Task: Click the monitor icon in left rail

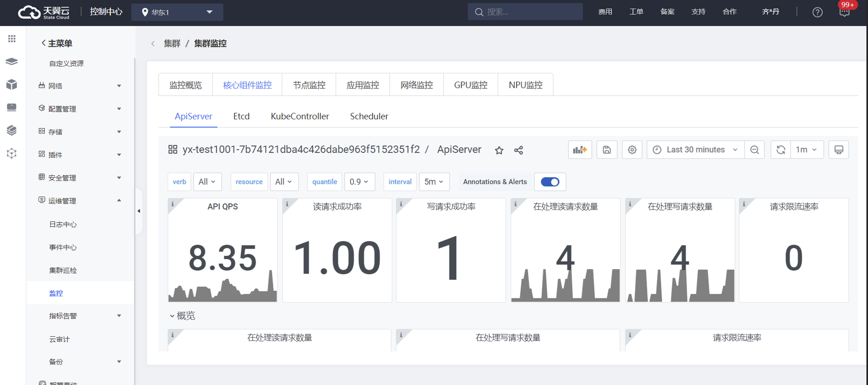Action: [x=12, y=107]
